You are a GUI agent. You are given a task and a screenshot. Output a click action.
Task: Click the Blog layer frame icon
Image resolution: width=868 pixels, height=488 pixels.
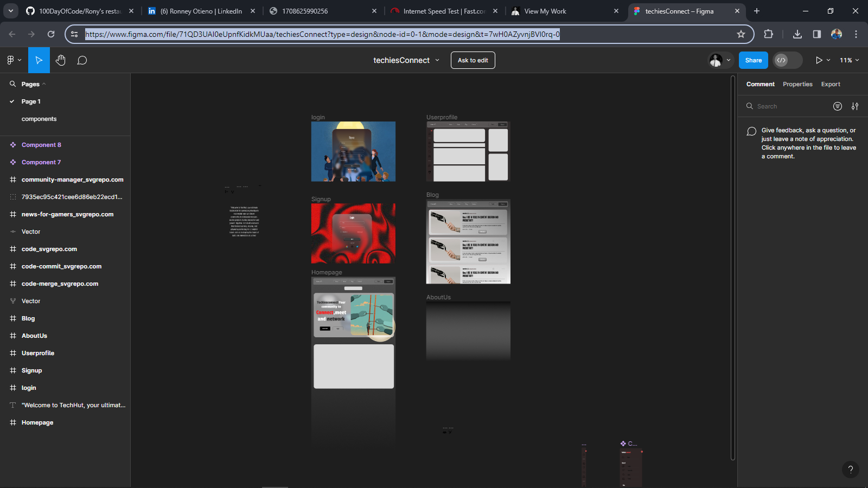click(x=13, y=318)
